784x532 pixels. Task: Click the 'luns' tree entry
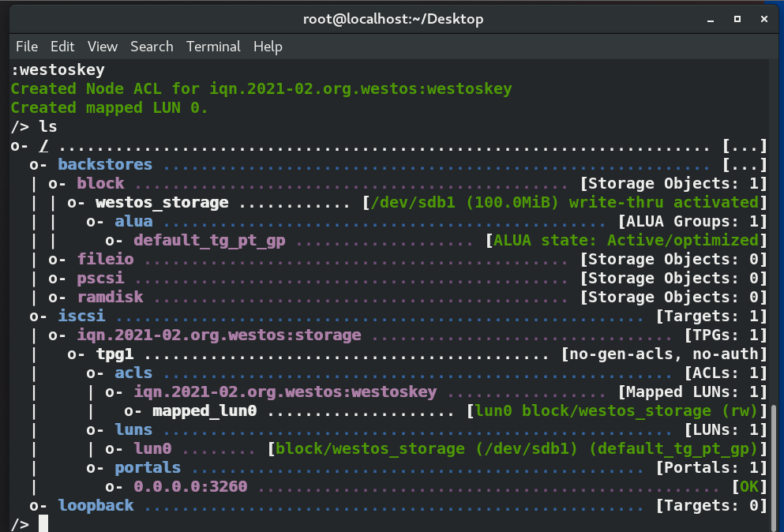coord(133,430)
